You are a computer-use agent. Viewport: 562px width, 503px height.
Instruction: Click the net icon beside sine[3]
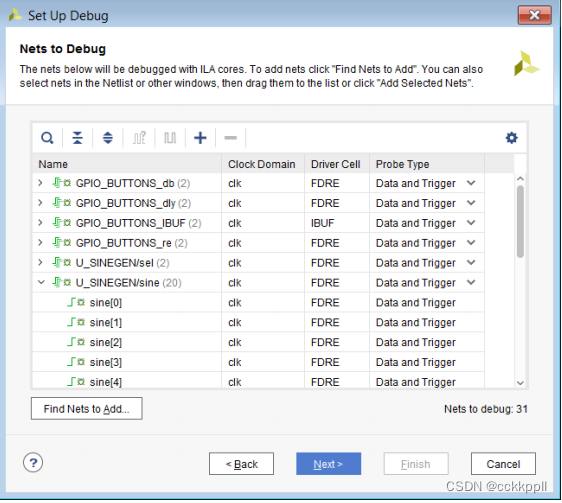(x=76, y=362)
